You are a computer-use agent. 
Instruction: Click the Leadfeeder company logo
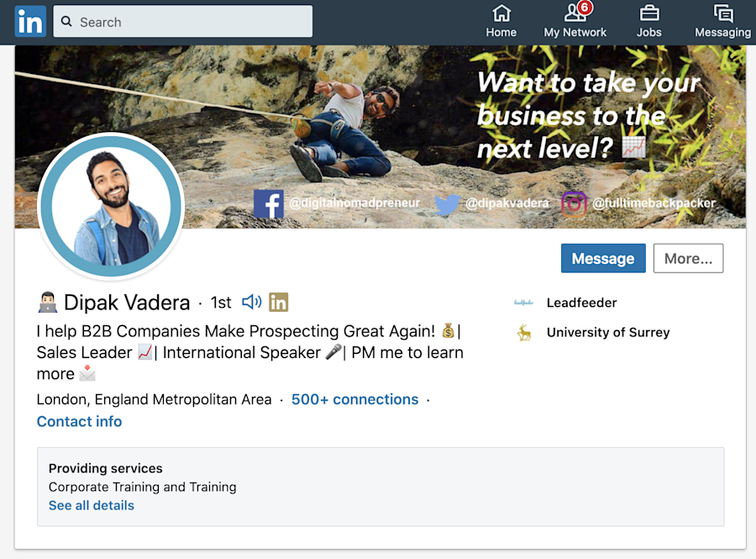(x=524, y=303)
